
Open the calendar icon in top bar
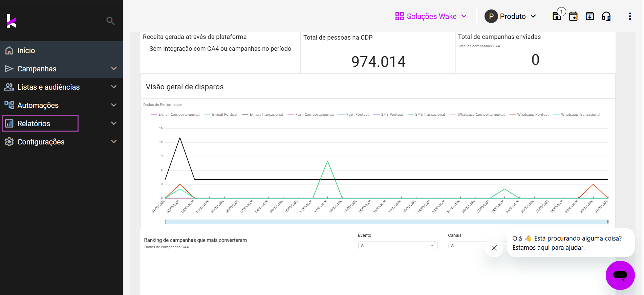point(573,16)
